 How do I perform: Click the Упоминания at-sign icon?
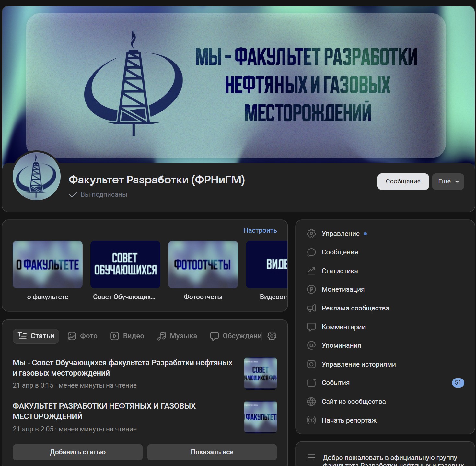coord(311,345)
